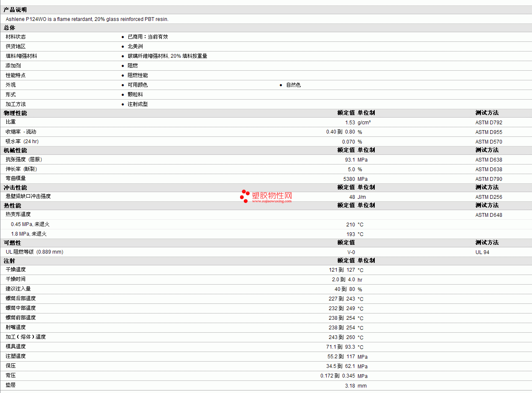532x393 pixels.
Task: Click the '螺筒后部温度' row label
Action: 20,298
